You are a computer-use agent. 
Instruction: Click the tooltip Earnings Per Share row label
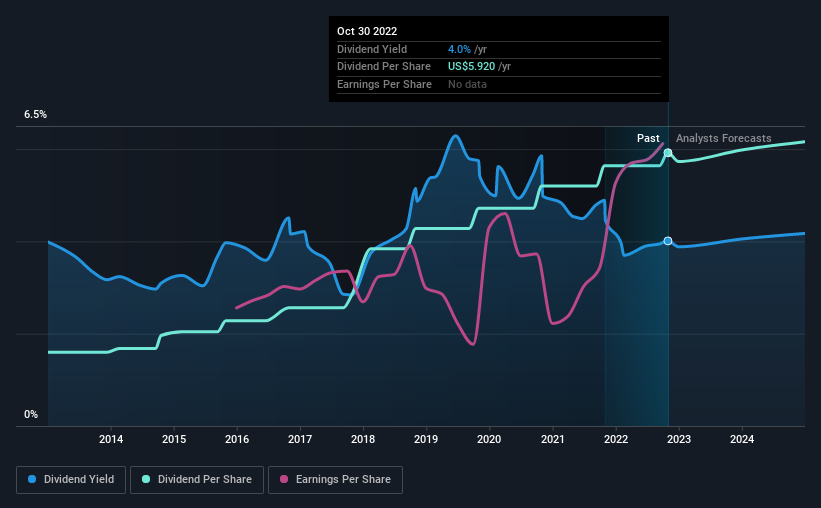(x=384, y=84)
